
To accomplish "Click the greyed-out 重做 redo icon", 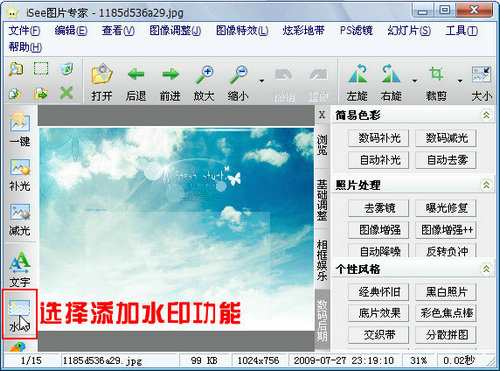I will pyautogui.click(x=318, y=75).
